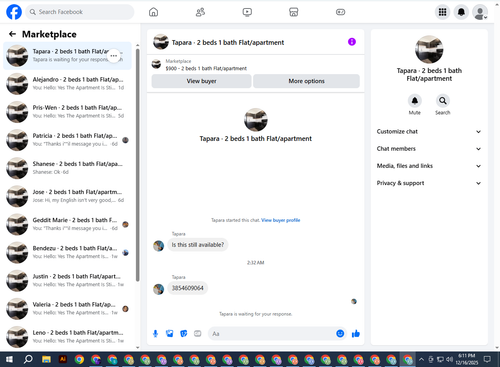Click the "Is this still available?" message
The image size is (500, 367).
point(198,245)
